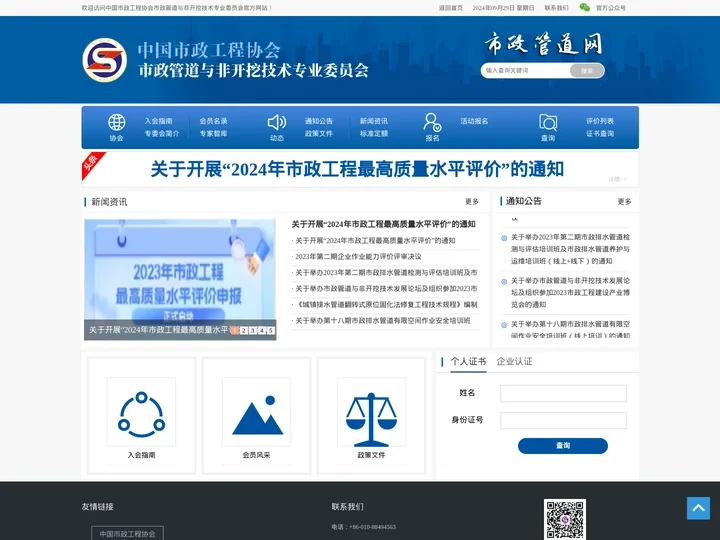Open 会员名录 menu item
720x540 pixels.
tap(214, 121)
